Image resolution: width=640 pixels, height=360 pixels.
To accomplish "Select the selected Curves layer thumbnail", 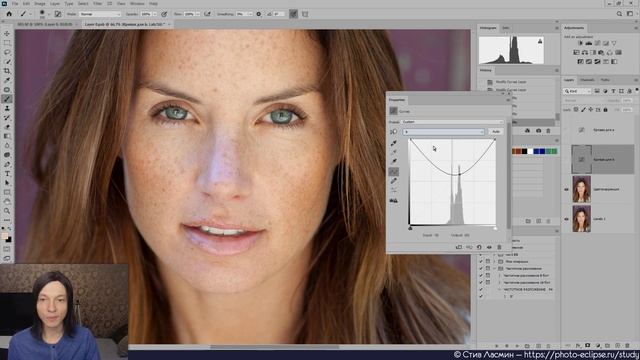I will tap(582, 159).
